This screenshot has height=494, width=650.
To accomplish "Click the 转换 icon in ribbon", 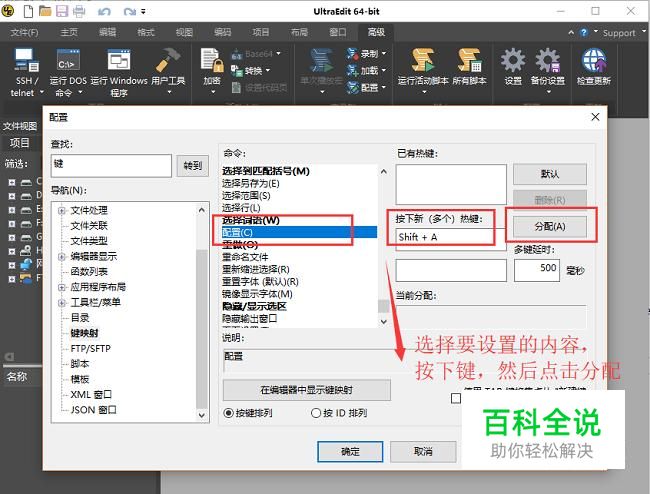I will point(237,71).
